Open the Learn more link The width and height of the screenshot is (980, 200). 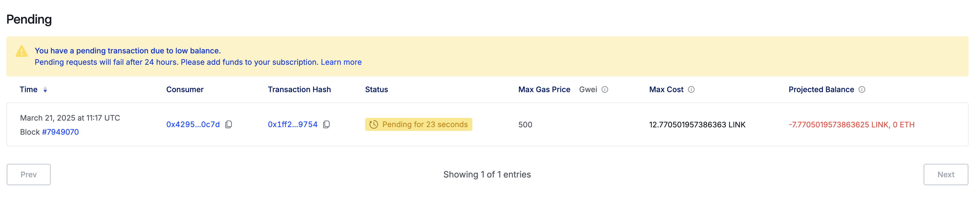(341, 62)
